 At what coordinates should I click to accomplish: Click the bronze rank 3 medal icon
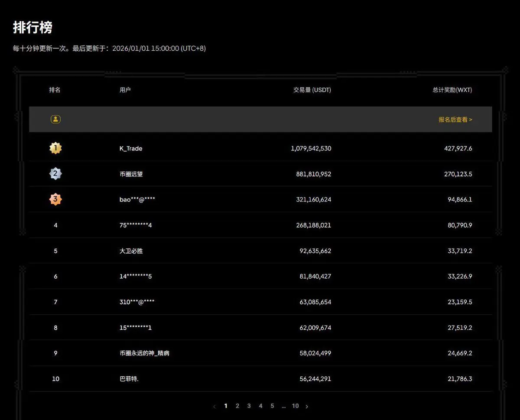point(55,199)
